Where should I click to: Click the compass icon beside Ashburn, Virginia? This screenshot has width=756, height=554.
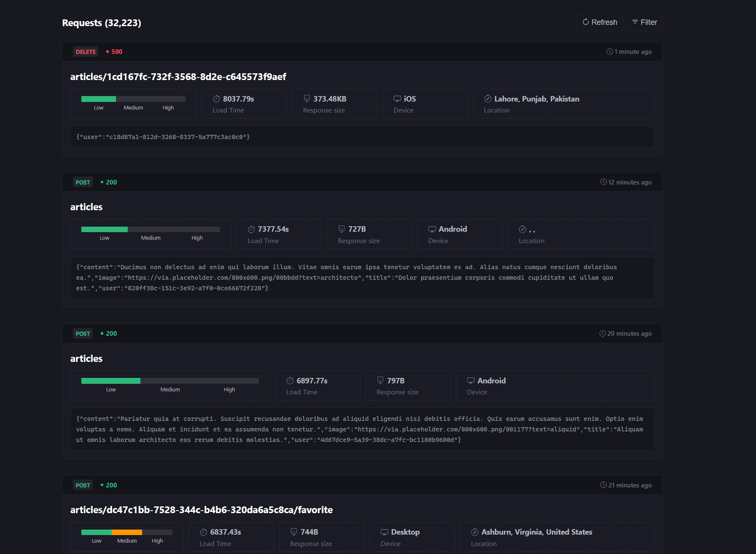tap(475, 532)
